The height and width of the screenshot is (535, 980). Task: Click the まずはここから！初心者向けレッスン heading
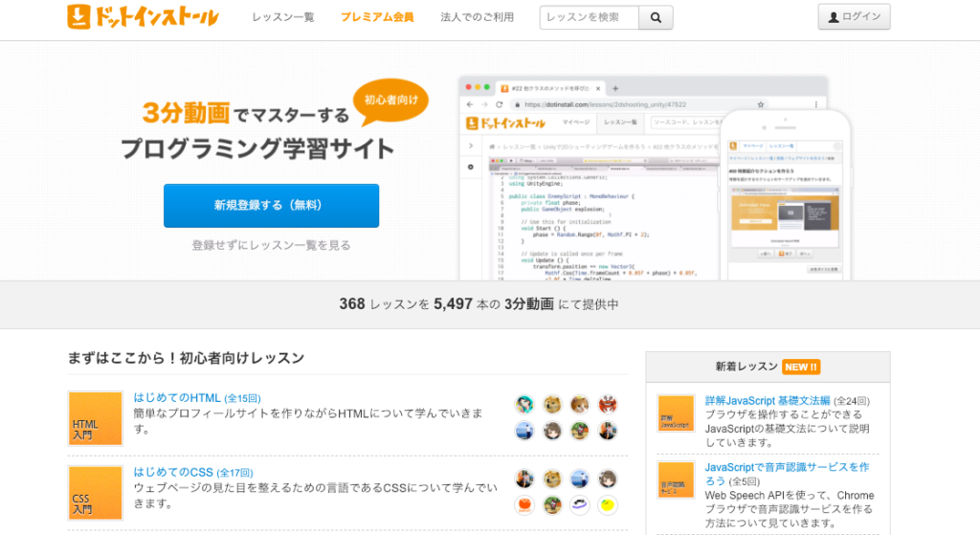186,358
